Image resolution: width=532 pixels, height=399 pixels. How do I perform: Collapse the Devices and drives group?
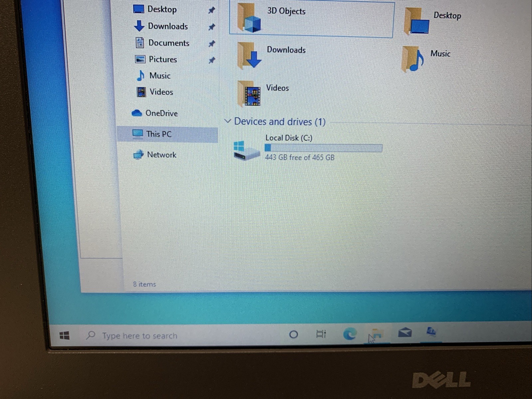pyautogui.click(x=228, y=121)
